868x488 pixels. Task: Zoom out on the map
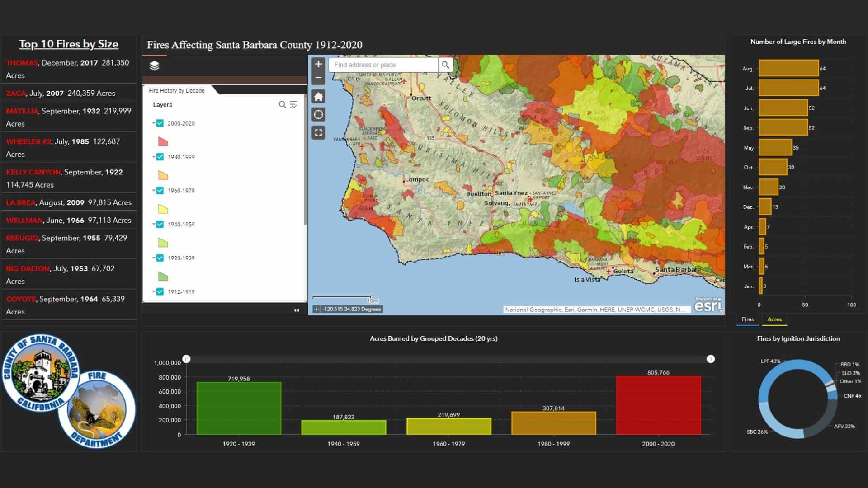tap(318, 78)
